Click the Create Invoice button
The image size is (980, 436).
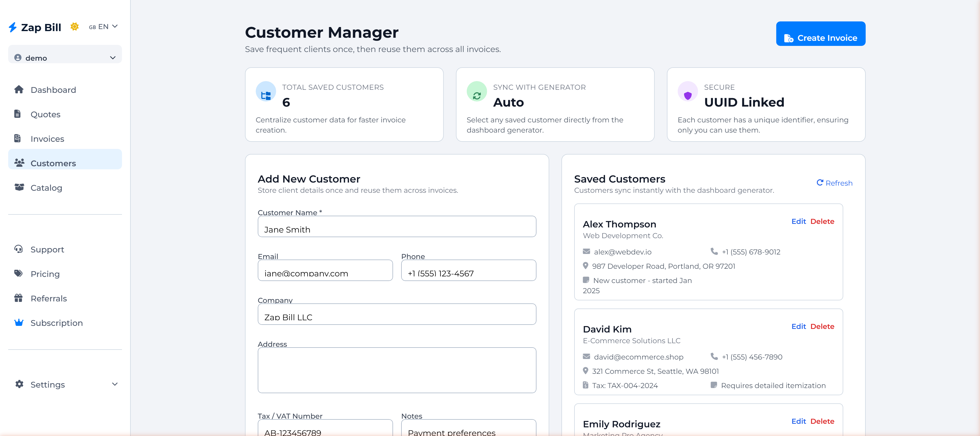(820, 34)
